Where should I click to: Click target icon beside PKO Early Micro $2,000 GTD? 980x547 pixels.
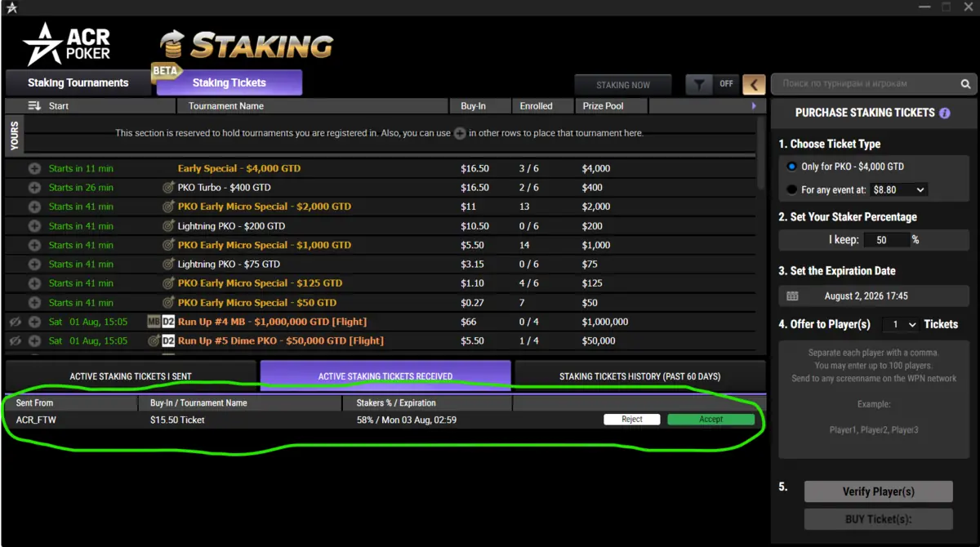(x=168, y=207)
